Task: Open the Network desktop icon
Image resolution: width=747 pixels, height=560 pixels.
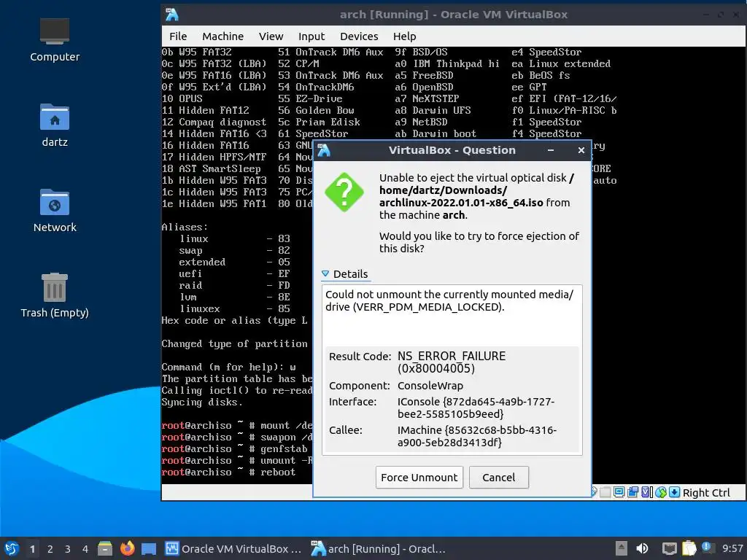Action: pyautogui.click(x=55, y=211)
